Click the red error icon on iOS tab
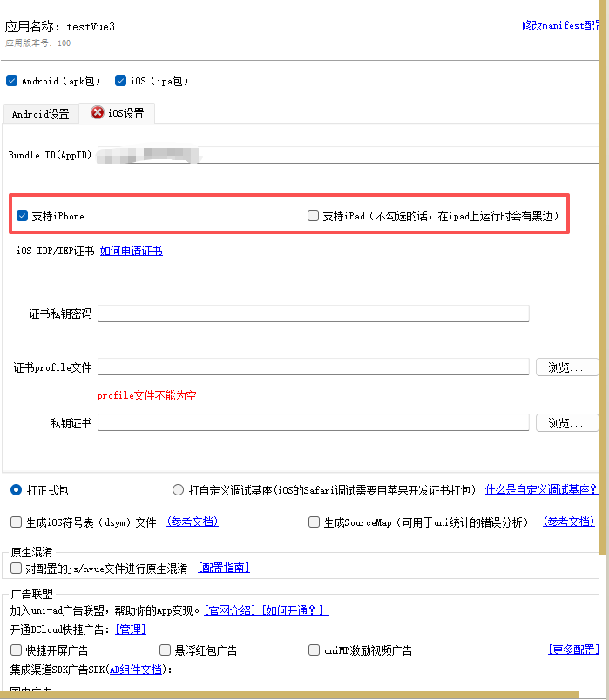 98,113
